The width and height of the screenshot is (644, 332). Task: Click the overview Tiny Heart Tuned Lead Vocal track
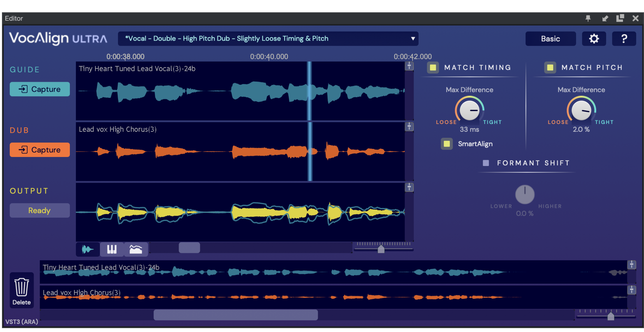pyautogui.click(x=333, y=272)
